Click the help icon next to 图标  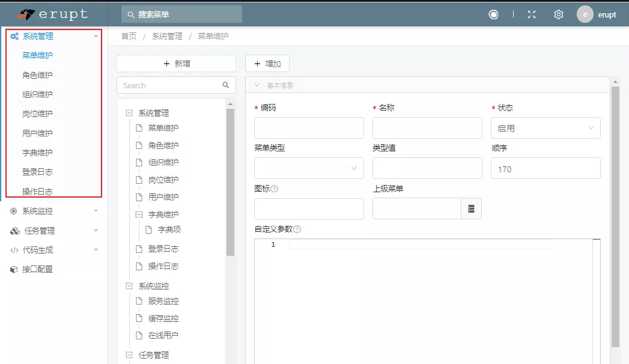(x=275, y=189)
